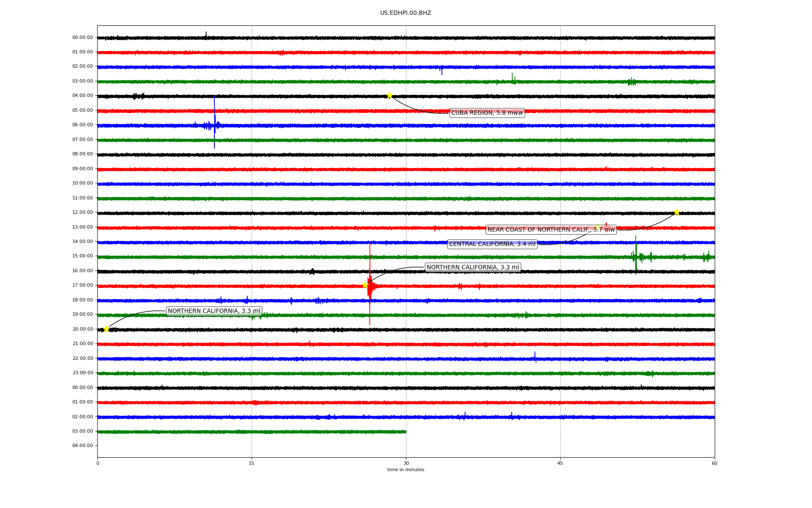Click the end of the green 03:00:00 bottom trace
Image resolution: width=812 pixels, height=508 pixels.
pyautogui.click(x=405, y=432)
